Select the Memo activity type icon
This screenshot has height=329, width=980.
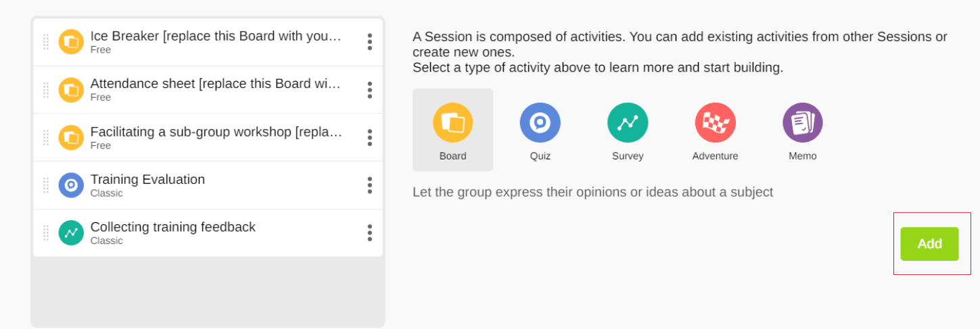pos(803,123)
